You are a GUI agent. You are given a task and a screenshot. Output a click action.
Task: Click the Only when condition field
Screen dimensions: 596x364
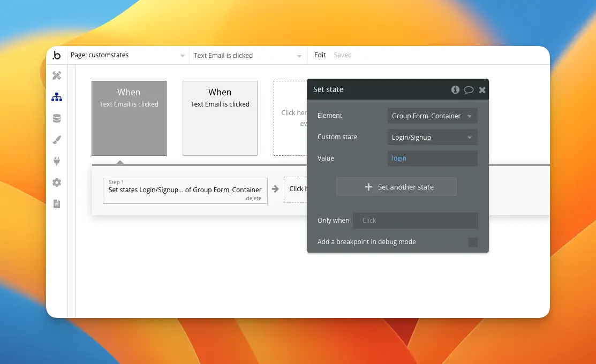point(416,220)
